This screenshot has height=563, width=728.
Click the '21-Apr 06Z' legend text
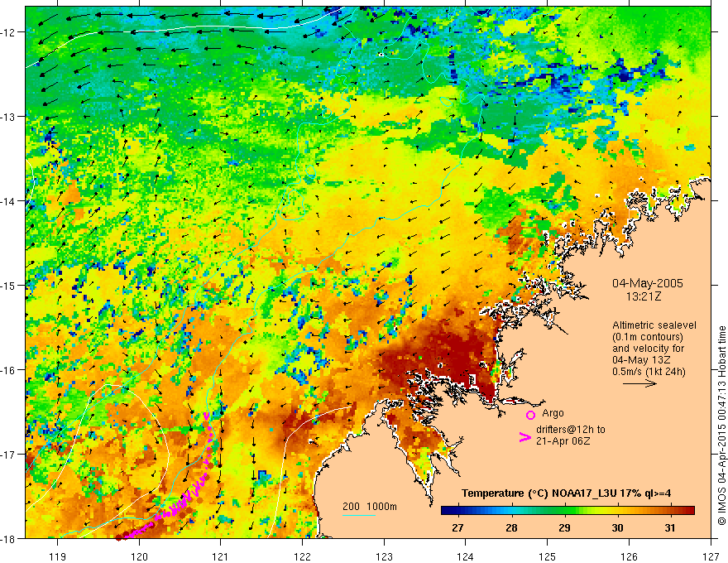[x=563, y=440]
